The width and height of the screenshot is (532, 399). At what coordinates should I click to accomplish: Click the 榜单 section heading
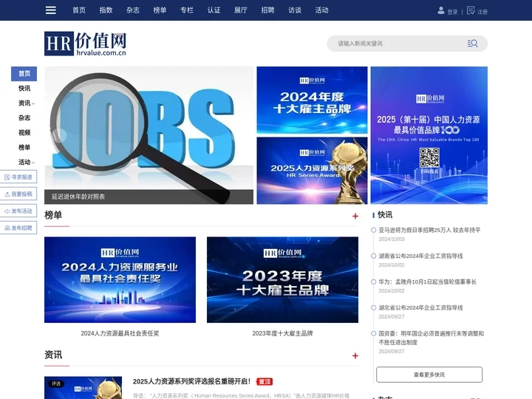(53, 215)
